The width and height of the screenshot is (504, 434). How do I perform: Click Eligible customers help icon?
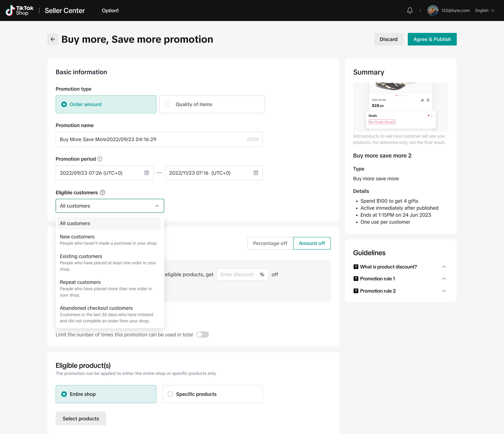click(x=103, y=193)
